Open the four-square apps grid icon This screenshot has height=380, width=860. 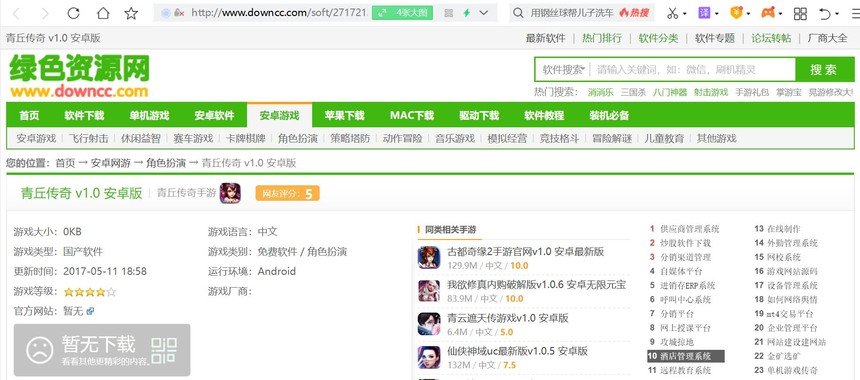[x=800, y=13]
